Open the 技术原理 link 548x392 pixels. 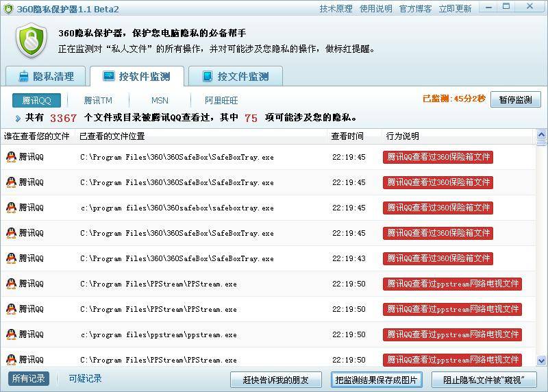[x=336, y=9]
